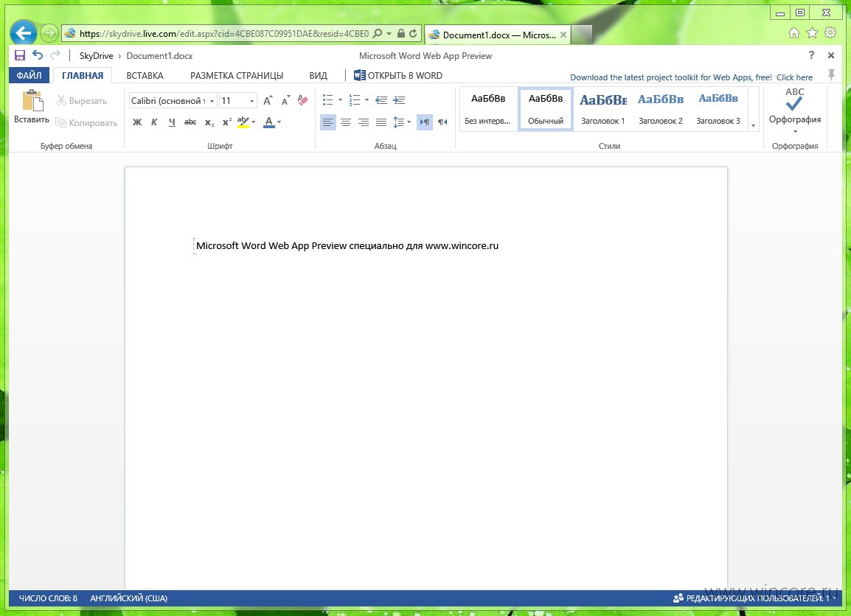851x616 pixels.
Task: Align text left
Action: [x=328, y=122]
